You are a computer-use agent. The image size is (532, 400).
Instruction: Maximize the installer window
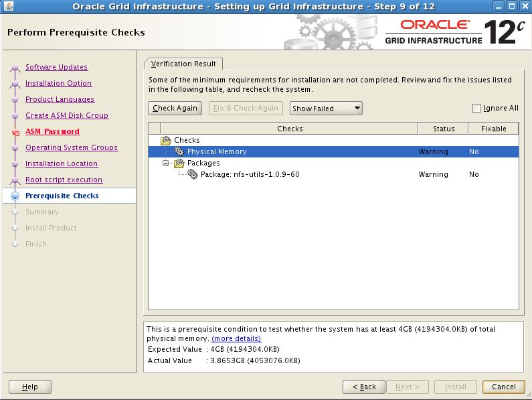click(512, 7)
